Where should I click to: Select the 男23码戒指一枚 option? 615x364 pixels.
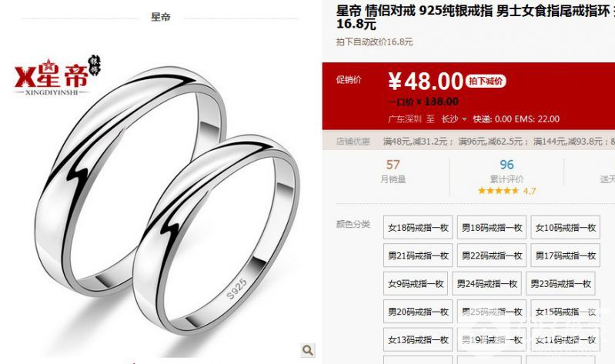pyautogui.click(x=560, y=284)
